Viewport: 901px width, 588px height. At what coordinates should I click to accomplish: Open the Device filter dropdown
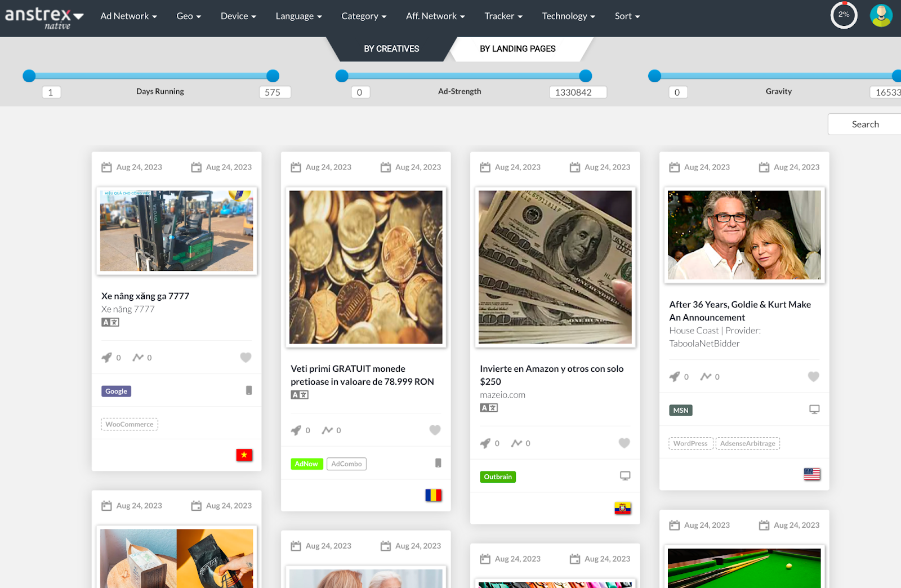[238, 16]
